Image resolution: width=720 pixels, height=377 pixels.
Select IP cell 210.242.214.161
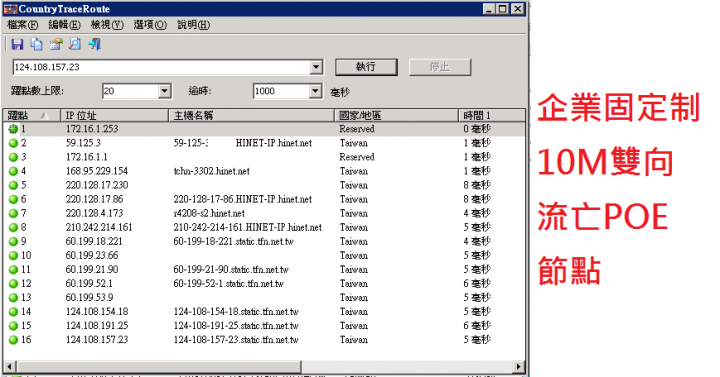pyautogui.click(x=99, y=227)
